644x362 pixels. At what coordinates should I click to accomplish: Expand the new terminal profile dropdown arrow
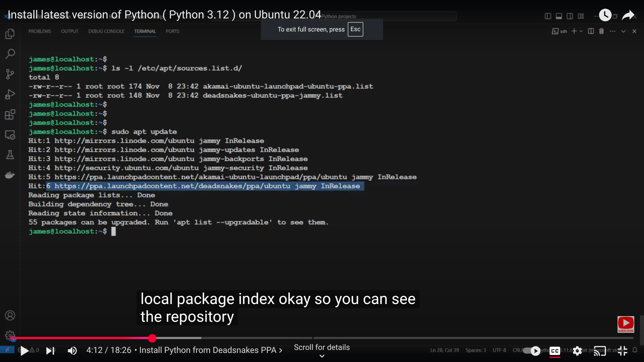coord(581,31)
